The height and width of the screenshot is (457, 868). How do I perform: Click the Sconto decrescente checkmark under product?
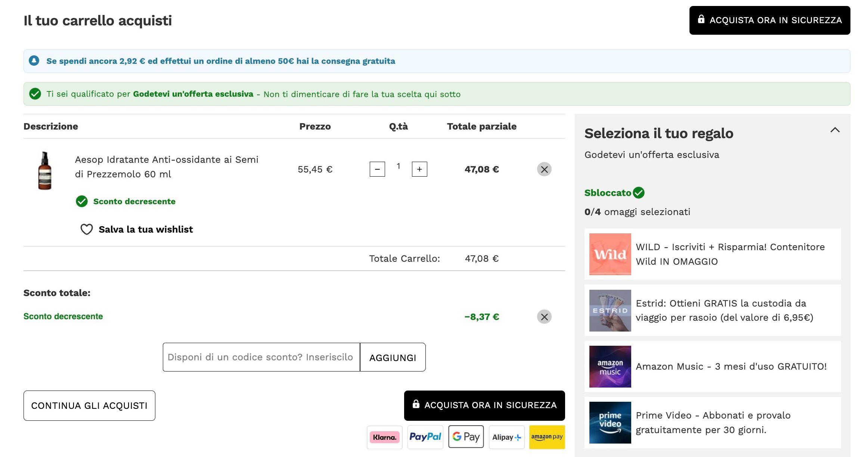coord(82,201)
